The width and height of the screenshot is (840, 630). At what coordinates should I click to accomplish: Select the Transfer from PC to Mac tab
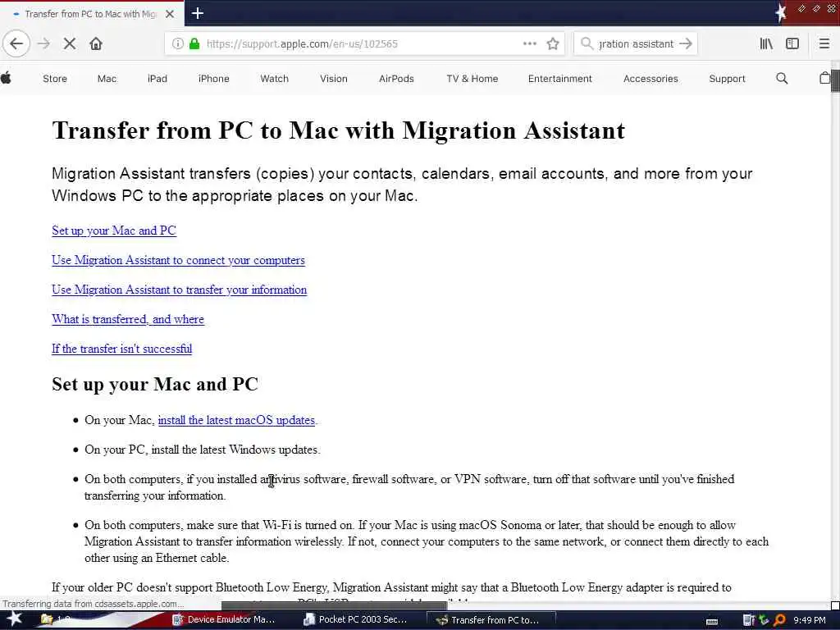click(91, 14)
